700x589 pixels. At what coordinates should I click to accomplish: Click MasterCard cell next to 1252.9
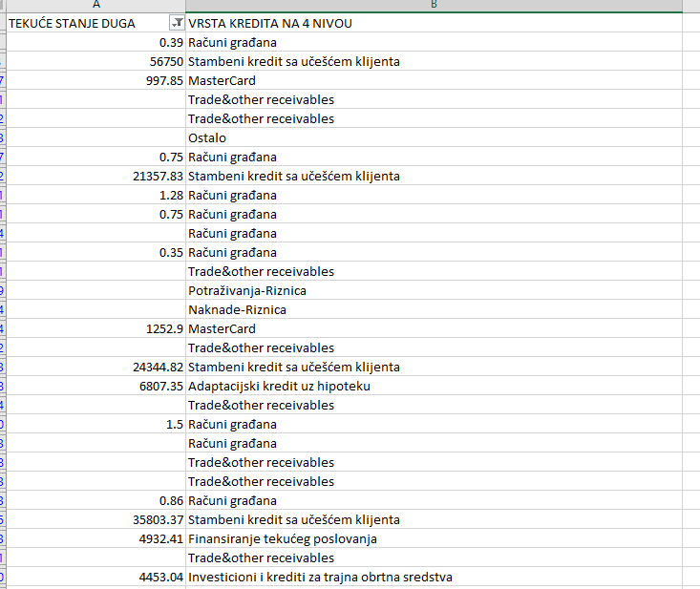[x=434, y=328]
